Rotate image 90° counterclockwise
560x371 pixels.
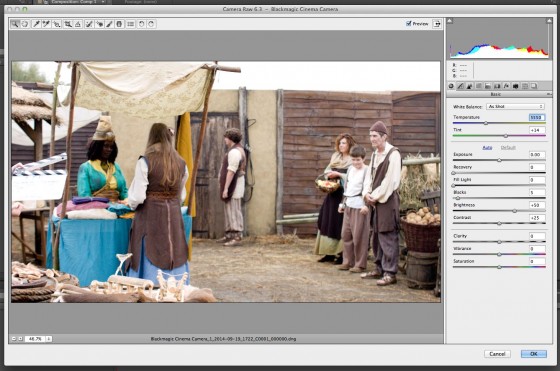coord(141,24)
